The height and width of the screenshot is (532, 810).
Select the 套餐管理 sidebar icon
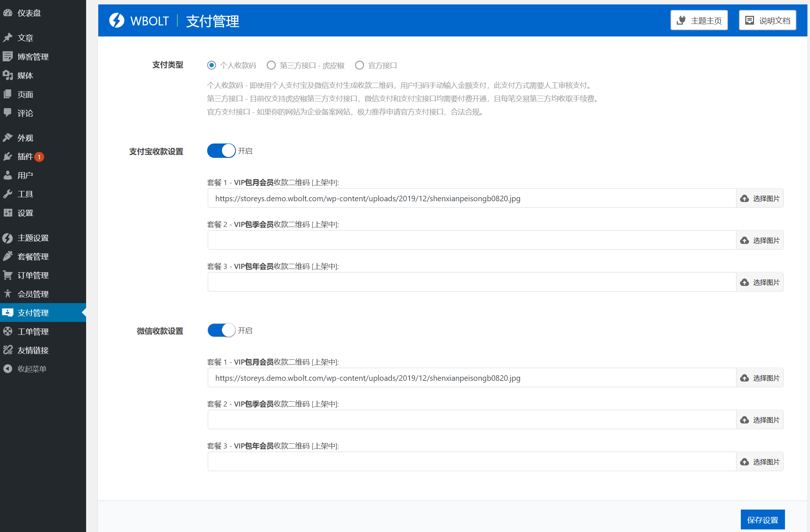click(x=8, y=256)
